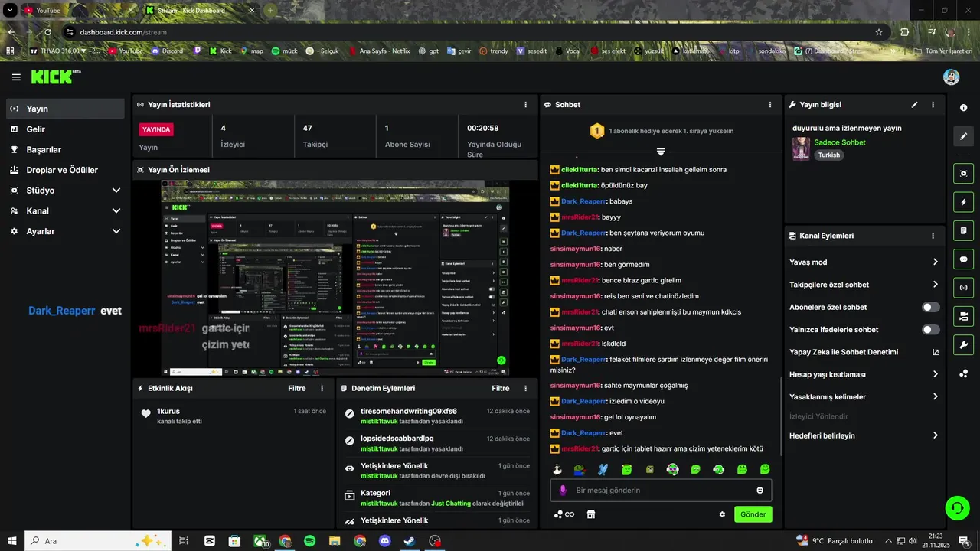This screenshot has width=980, height=551.
Task: Select the pencil edit icon in right toolbar
Action: [964, 136]
